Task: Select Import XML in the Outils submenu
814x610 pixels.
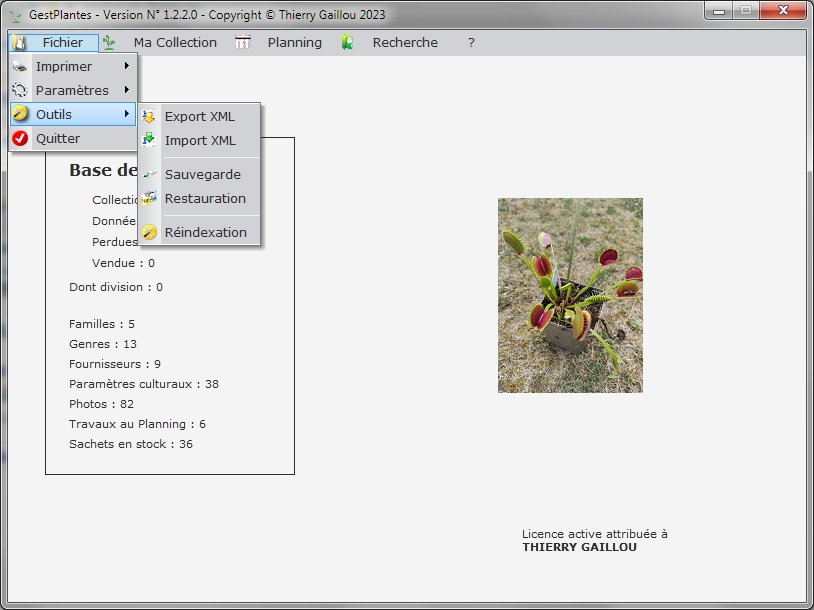Action: [x=200, y=140]
